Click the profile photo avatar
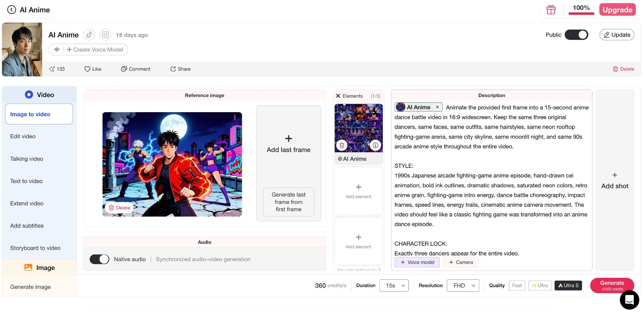Viewport: 644px width, 312px height. 22,49
